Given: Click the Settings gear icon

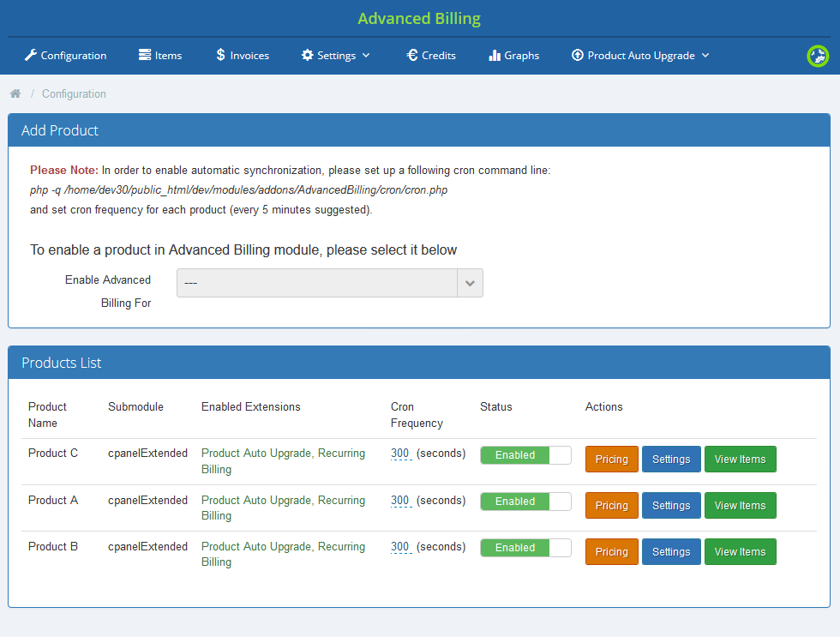Looking at the screenshot, I should coord(307,55).
